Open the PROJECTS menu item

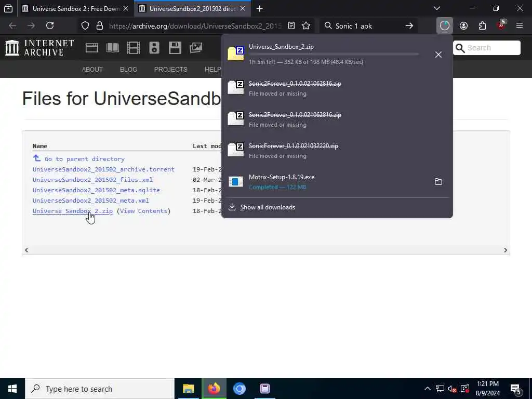170,69
